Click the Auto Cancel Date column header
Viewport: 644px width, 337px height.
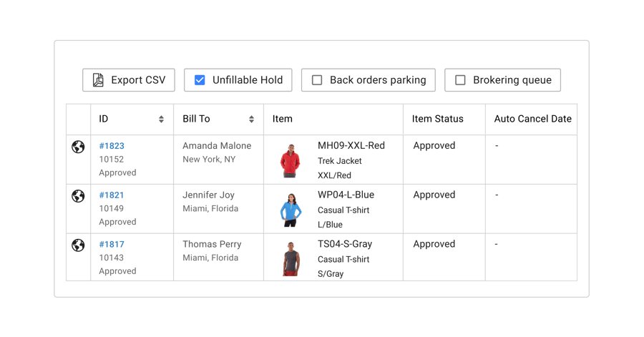click(532, 119)
